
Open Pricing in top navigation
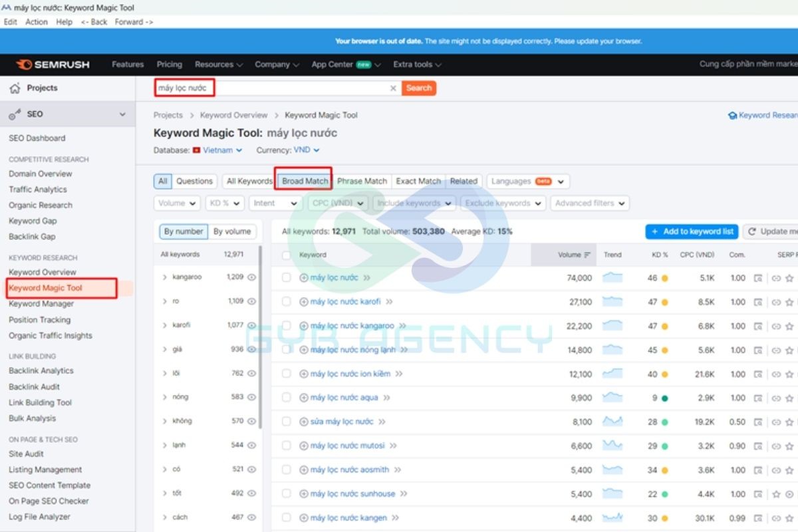(170, 65)
